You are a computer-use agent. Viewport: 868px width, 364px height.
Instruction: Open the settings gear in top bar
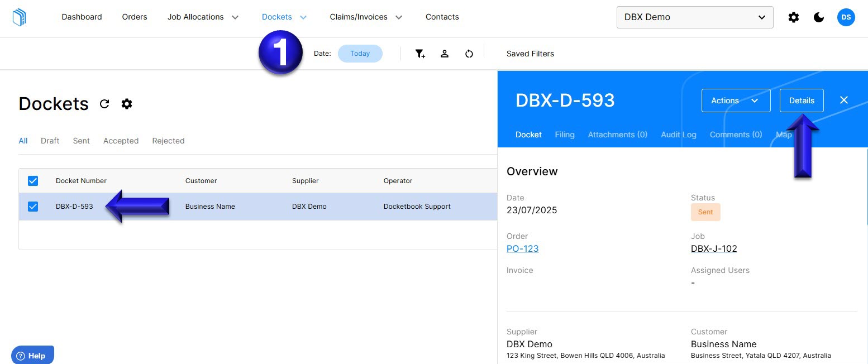tap(793, 17)
